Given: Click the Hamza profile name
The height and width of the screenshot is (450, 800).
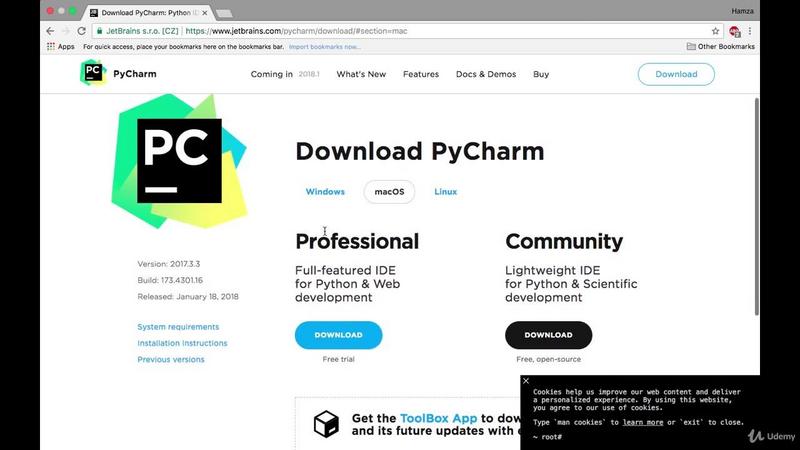Looking at the screenshot, I should pyautogui.click(x=742, y=11).
